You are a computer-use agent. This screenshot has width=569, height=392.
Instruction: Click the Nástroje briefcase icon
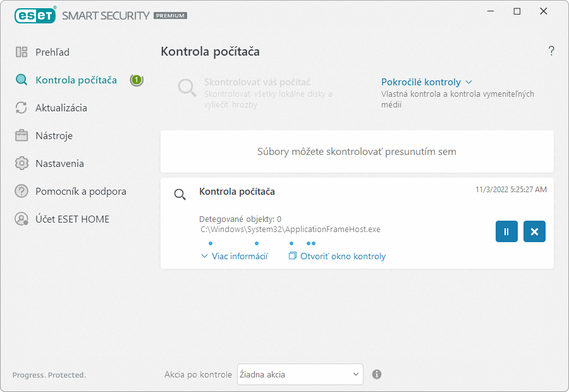21,135
